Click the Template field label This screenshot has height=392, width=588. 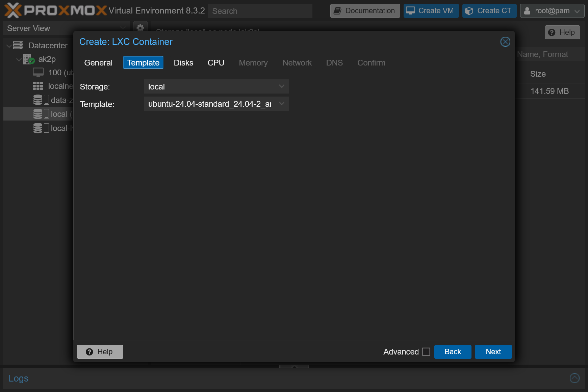tap(97, 104)
